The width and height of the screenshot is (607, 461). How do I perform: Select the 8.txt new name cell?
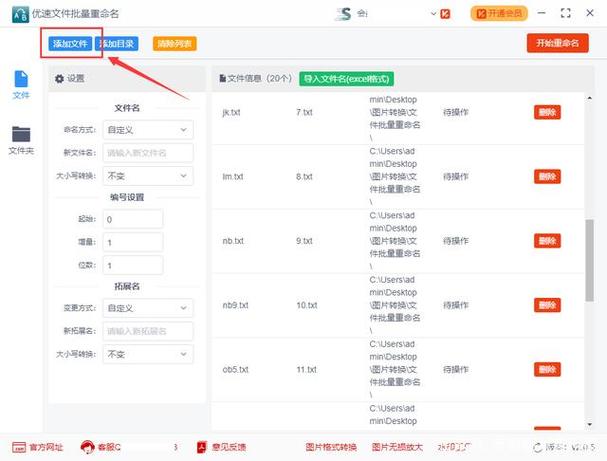click(304, 177)
